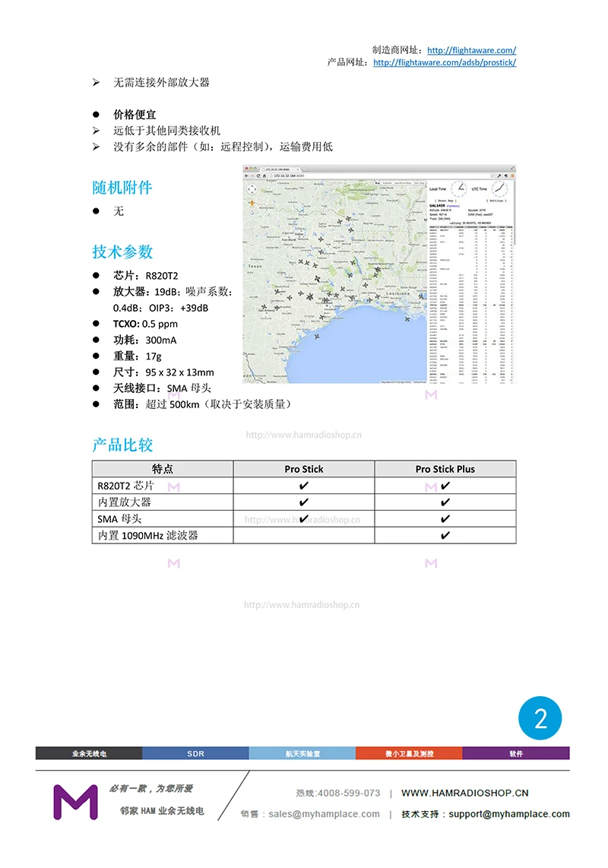Click the 邻家 HAM 业余无线电 footer text

pyautogui.click(x=162, y=811)
